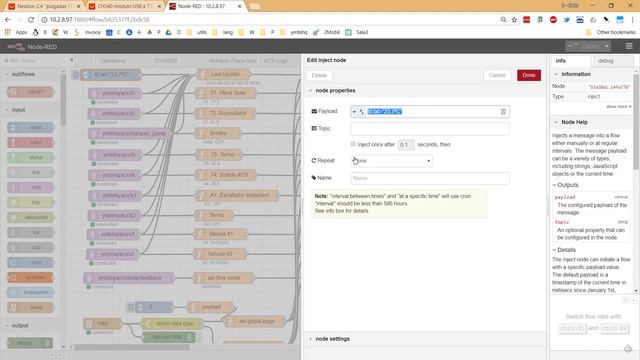Select the serial node in palette

[31, 307]
